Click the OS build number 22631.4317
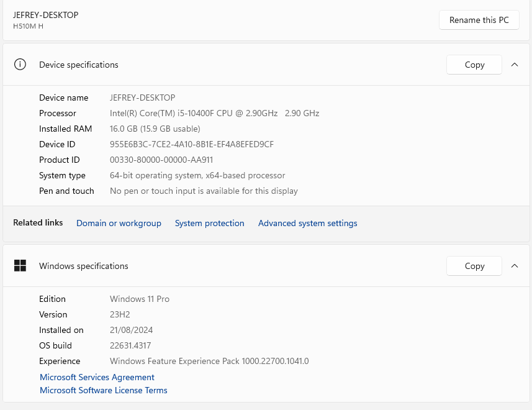The image size is (532, 410). (x=130, y=345)
